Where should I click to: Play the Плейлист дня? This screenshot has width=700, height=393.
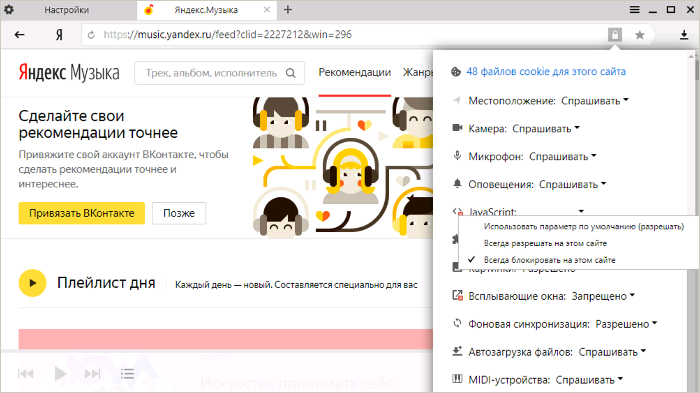(x=33, y=283)
